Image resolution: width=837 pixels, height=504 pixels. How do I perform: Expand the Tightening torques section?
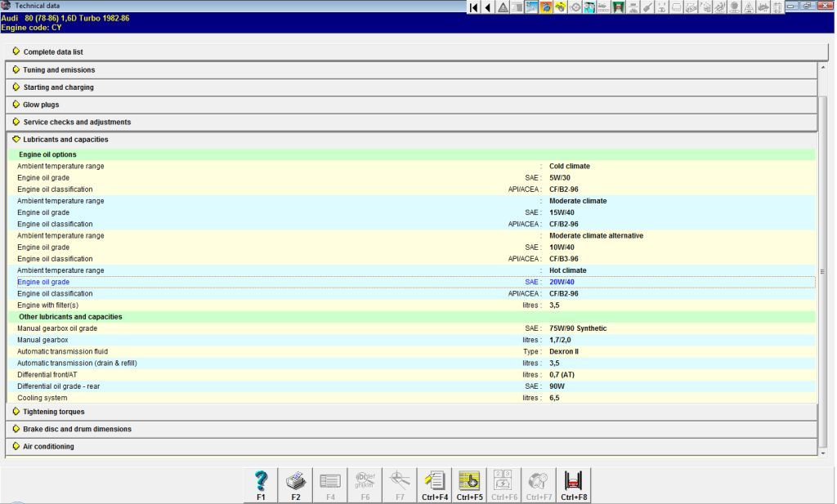coord(412,412)
